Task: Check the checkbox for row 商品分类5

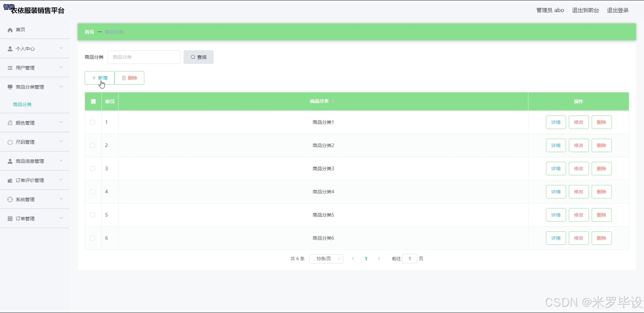Action: (93, 215)
